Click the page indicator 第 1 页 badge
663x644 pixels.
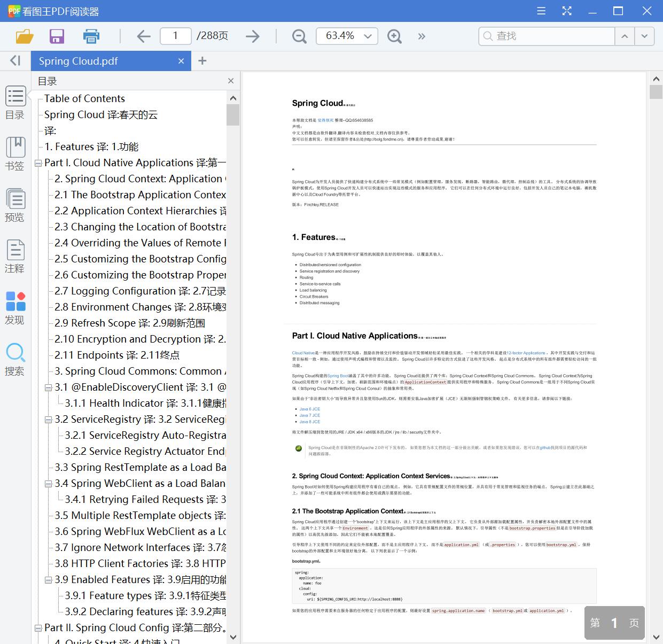614,623
